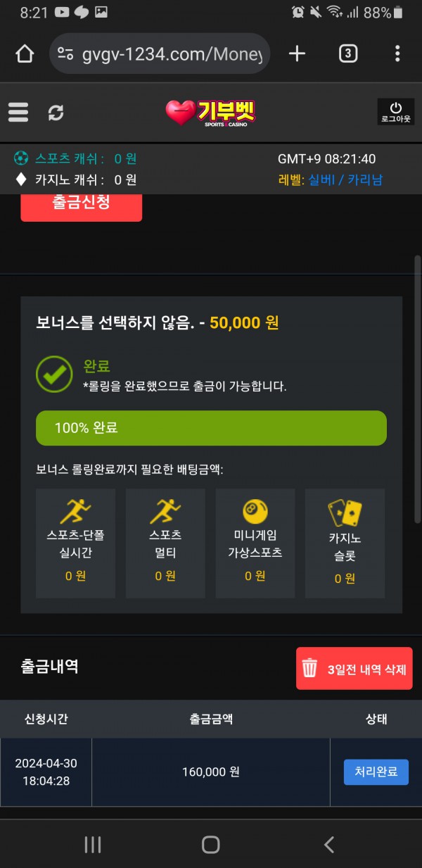
Task: Tap the casino slot cards icon
Action: (x=345, y=514)
